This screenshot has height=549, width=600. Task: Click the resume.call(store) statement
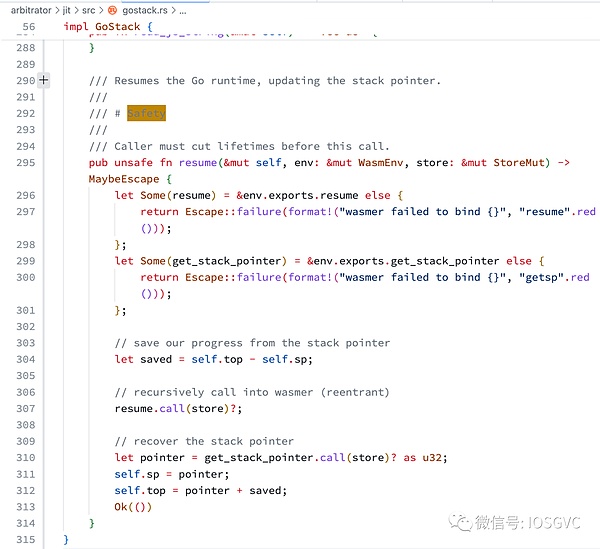pos(175,408)
